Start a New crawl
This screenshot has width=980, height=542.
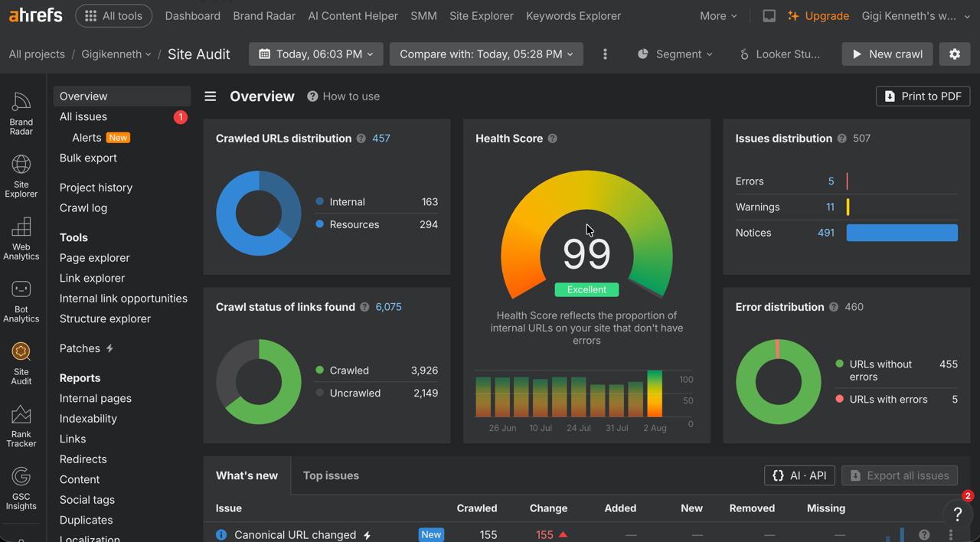887,54
